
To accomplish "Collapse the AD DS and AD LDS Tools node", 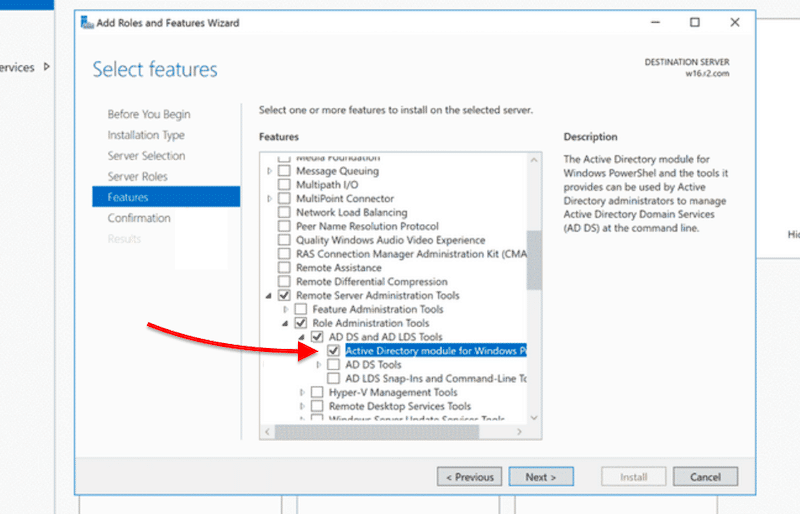I will click(x=302, y=337).
